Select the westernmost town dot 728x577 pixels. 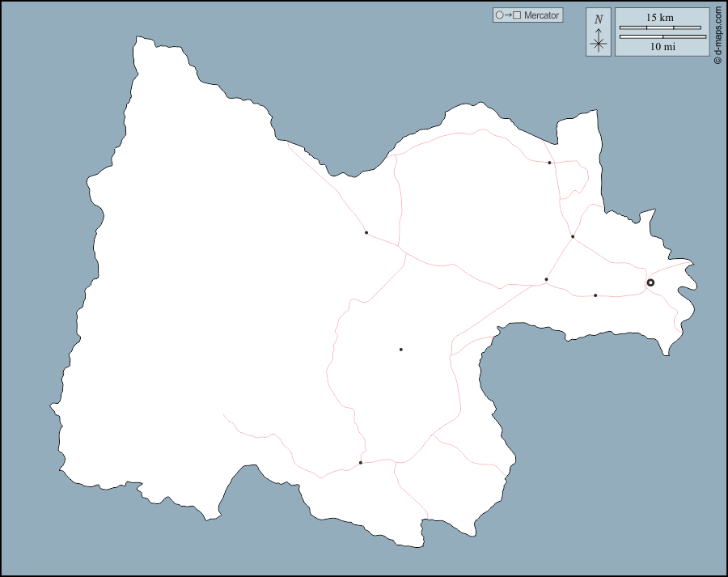click(366, 232)
